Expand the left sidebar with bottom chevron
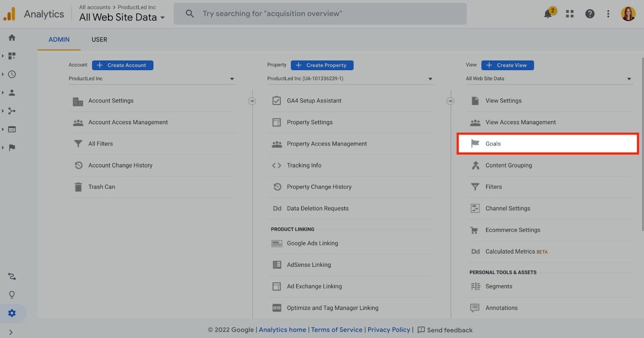 [11, 332]
